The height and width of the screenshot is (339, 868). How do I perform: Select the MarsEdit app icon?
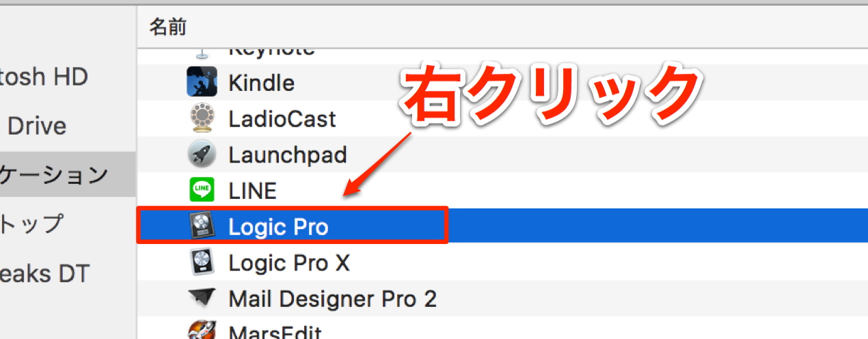point(202,331)
